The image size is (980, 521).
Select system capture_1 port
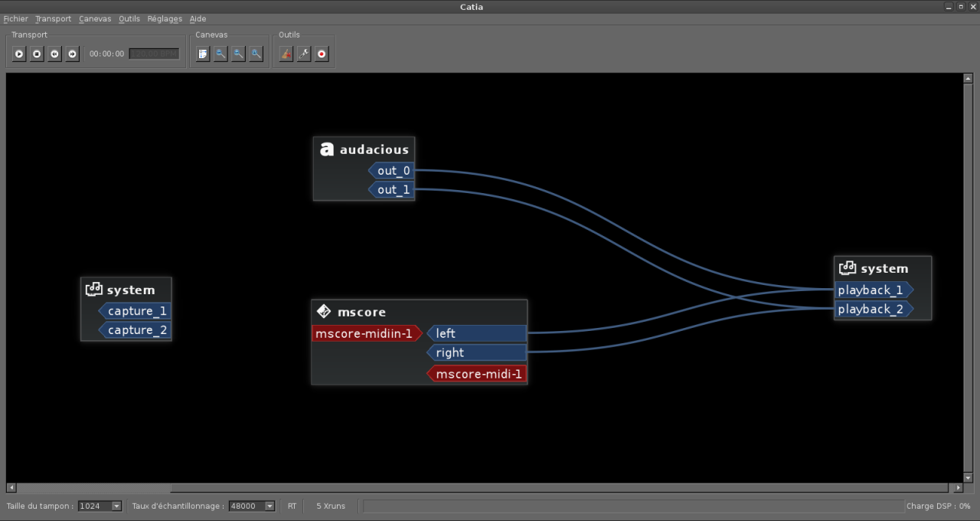[134, 311]
